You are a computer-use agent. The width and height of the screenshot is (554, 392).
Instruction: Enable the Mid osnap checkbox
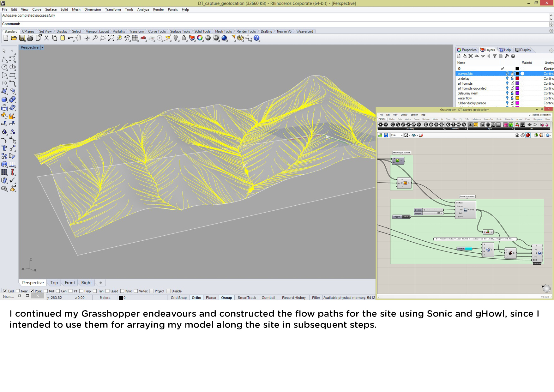[46, 291]
